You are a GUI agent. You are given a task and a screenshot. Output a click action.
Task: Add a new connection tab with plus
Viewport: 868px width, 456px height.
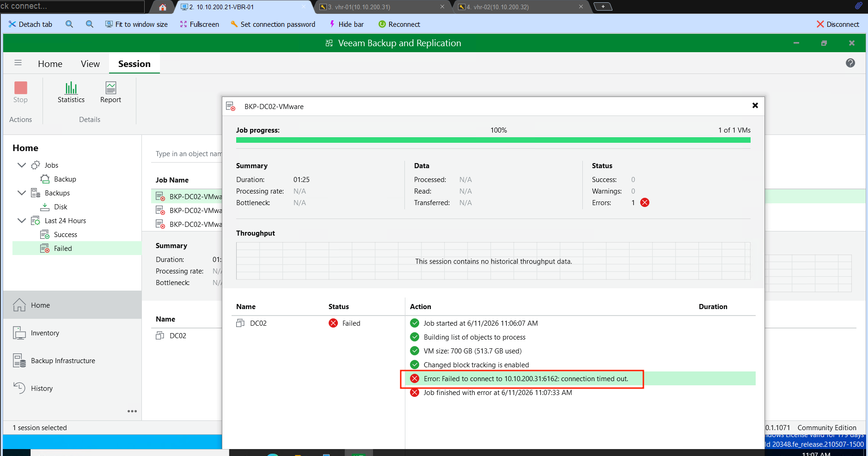tap(603, 6)
